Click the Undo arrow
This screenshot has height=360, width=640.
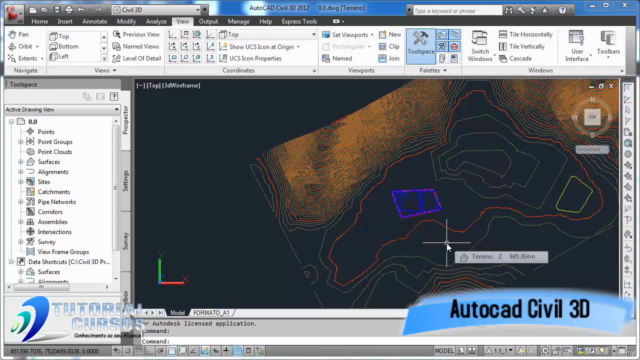point(81,9)
